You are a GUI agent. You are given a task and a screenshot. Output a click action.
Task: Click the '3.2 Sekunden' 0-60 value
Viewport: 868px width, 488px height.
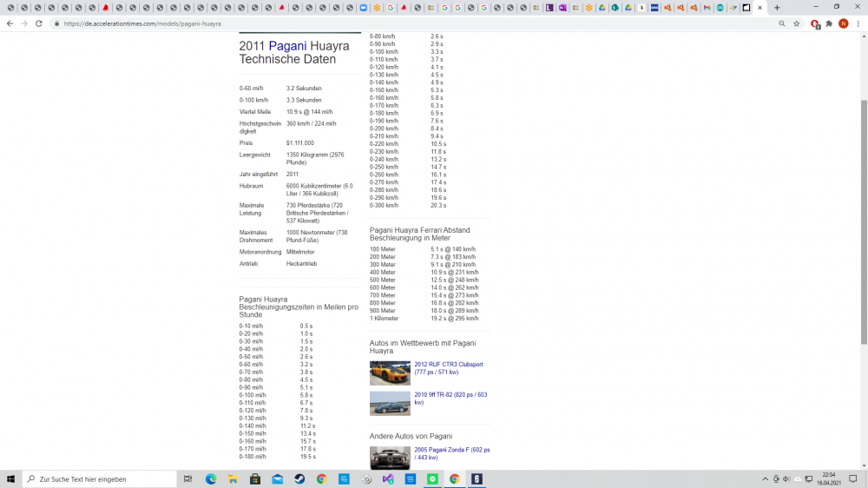[304, 89]
